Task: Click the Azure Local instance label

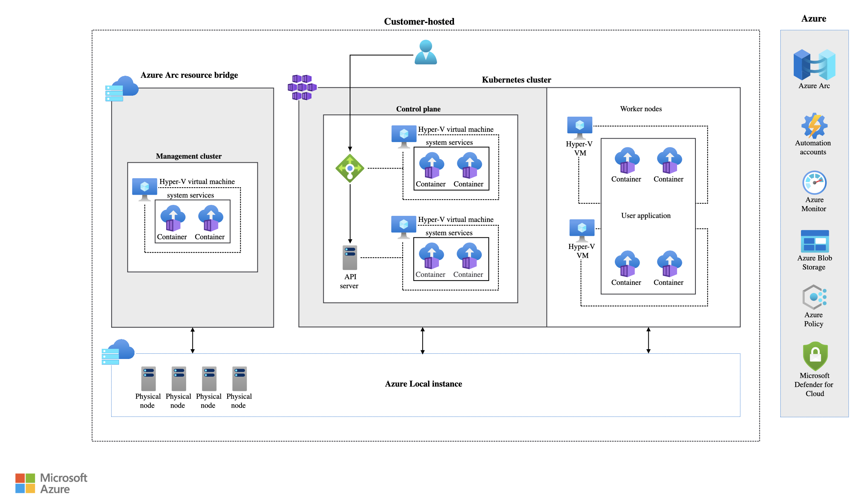Action: (423, 384)
